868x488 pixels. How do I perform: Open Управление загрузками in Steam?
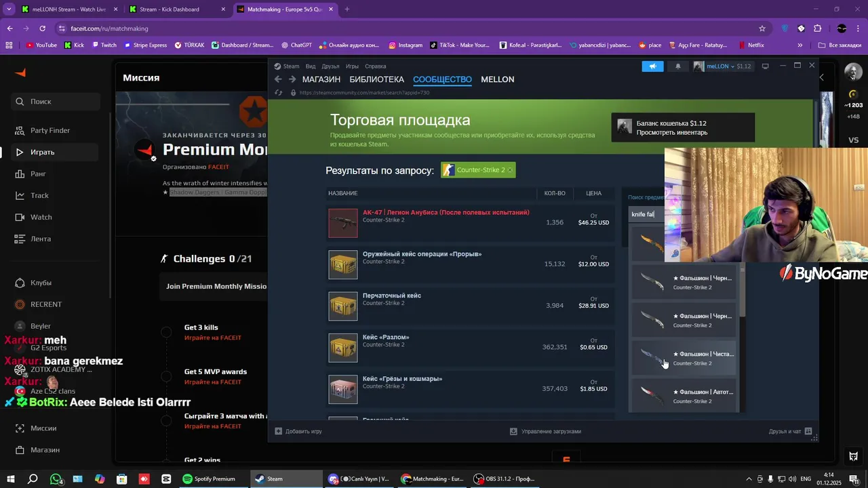click(545, 431)
